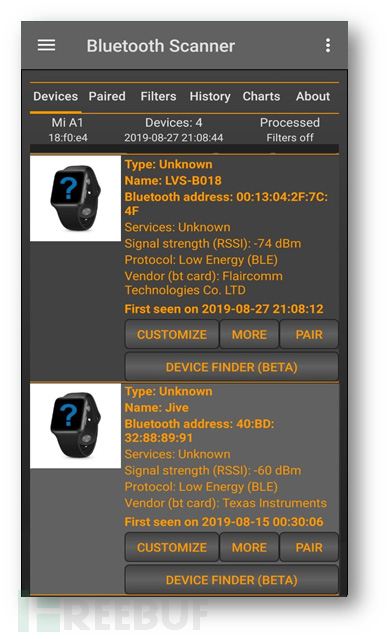Tap the Filters off status text

[x=290, y=138]
